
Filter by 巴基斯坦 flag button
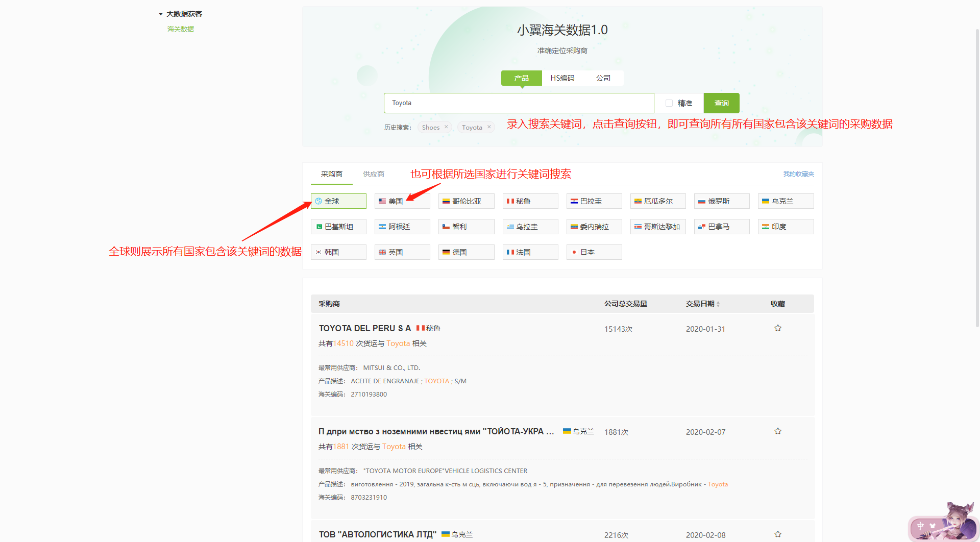338,227
